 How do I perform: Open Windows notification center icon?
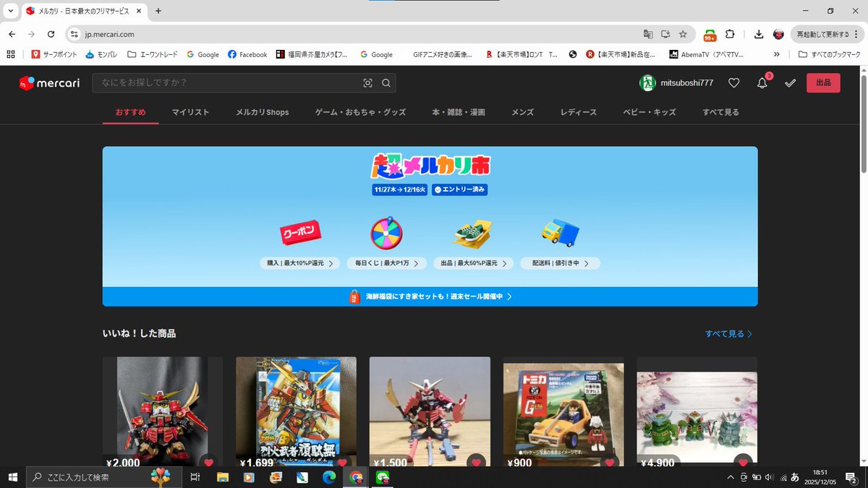tap(851, 477)
